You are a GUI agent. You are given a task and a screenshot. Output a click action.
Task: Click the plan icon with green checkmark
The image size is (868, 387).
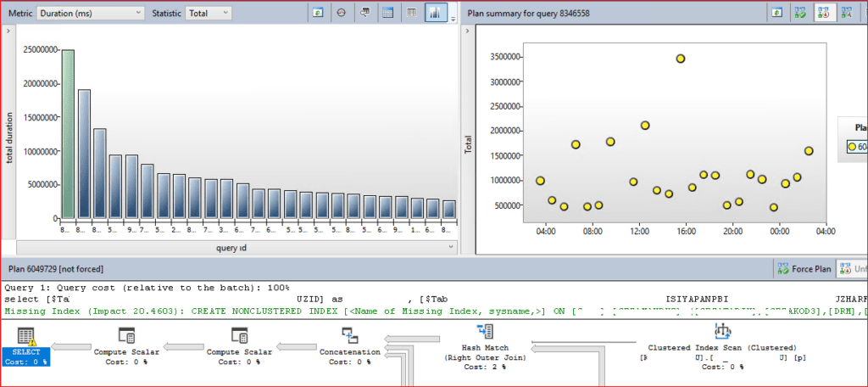pyautogui.click(x=799, y=13)
